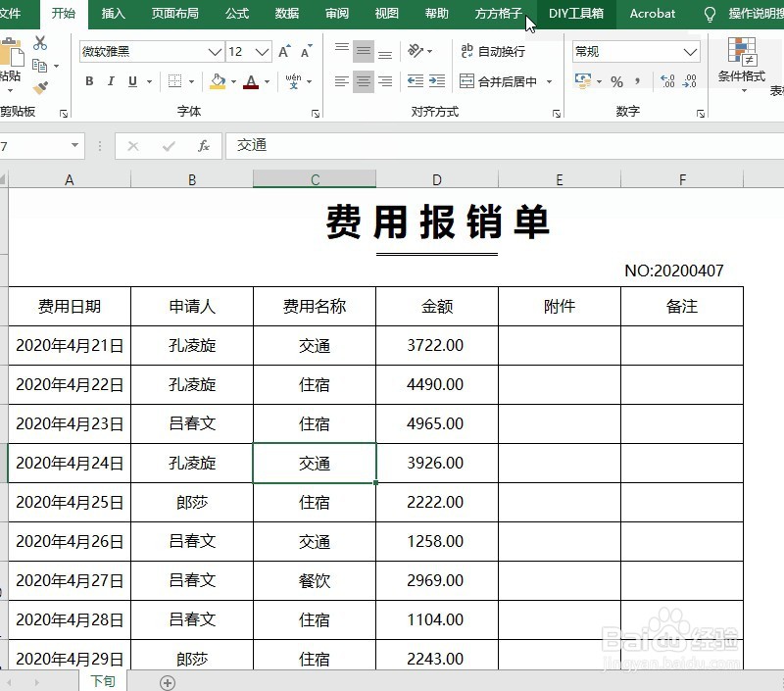Switch to the 插入 ribbon tab

pos(113,14)
